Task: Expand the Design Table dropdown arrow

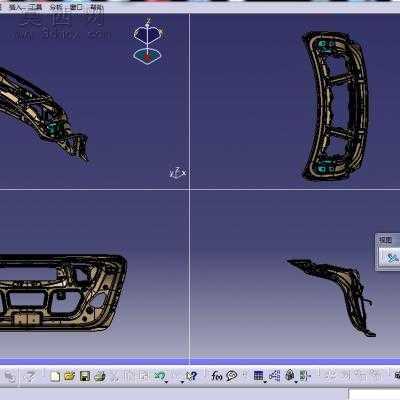Action: (x=265, y=382)
